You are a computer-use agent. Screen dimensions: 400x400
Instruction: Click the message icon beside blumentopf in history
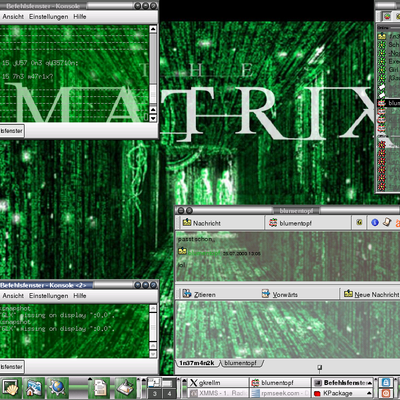coord(182,251)
